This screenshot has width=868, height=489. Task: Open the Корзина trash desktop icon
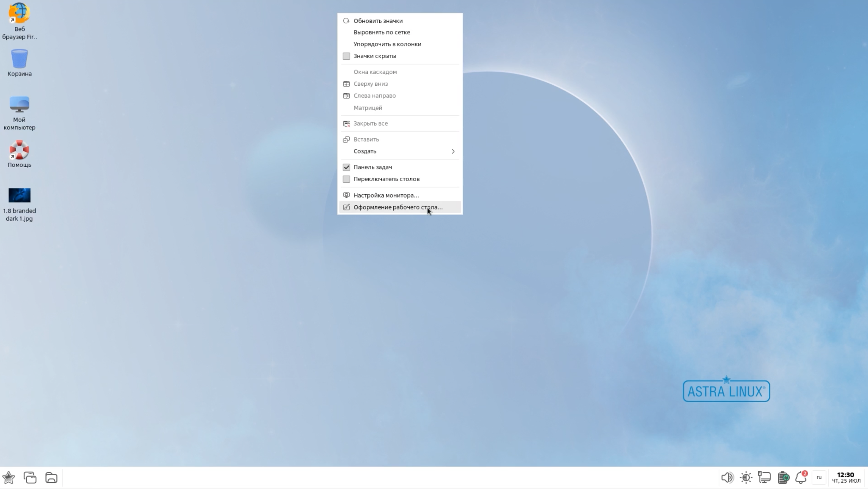point(19,59)
